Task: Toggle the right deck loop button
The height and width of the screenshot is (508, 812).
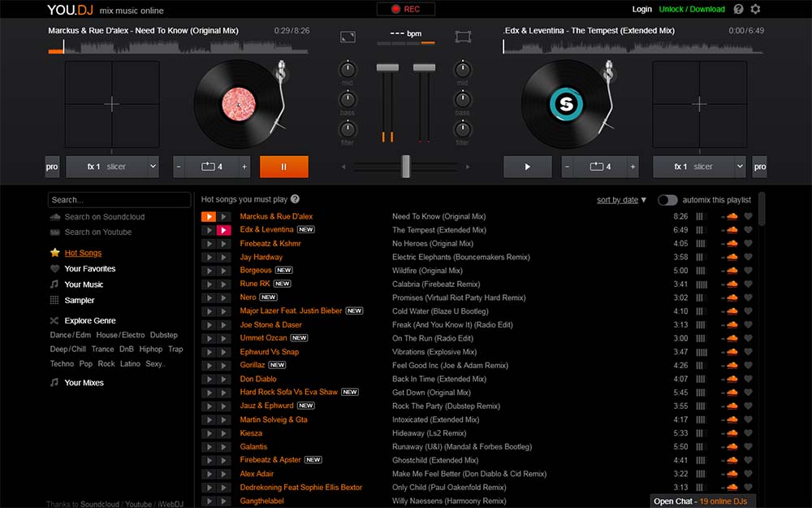Action: click(600, 167)
